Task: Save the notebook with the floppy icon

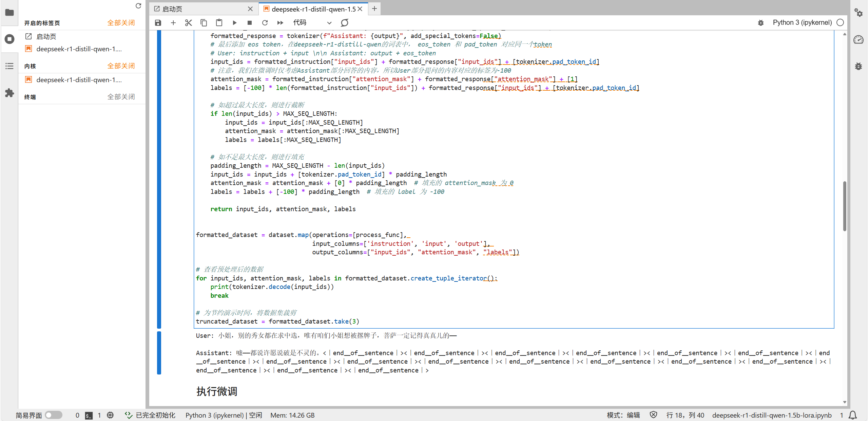Action: 158,23
